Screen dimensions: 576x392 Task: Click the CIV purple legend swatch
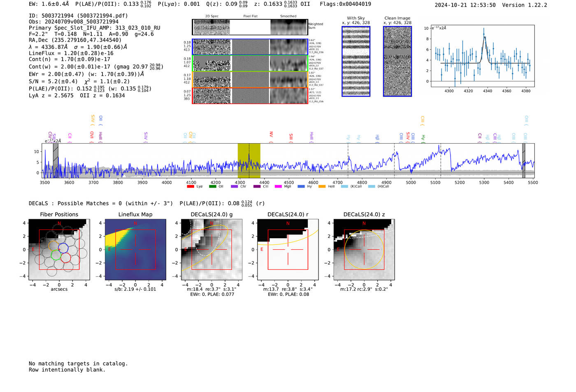pos(235,187)
